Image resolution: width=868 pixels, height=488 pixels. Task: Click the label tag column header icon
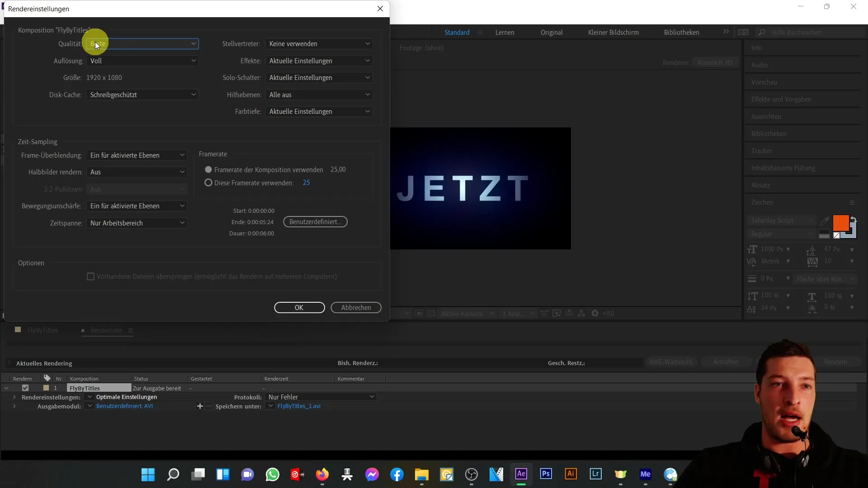(x=47, y=378)
